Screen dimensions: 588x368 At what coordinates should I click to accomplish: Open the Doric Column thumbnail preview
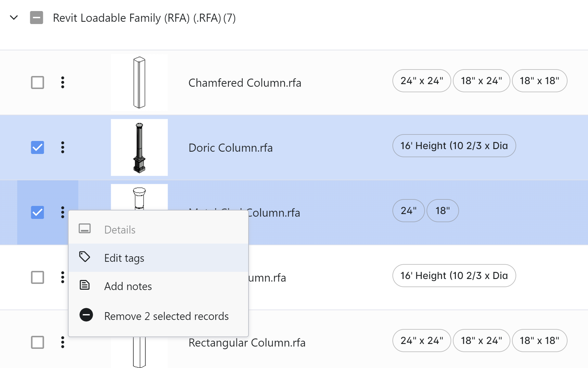[139, 147]
